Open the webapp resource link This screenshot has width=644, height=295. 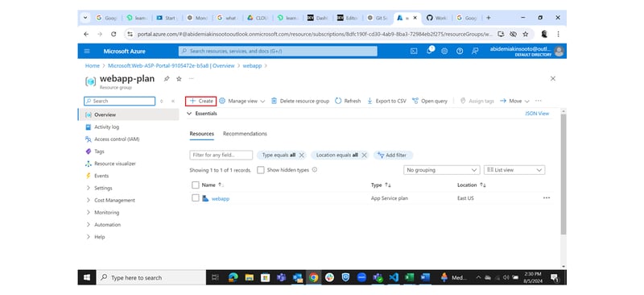coord(220,198)
